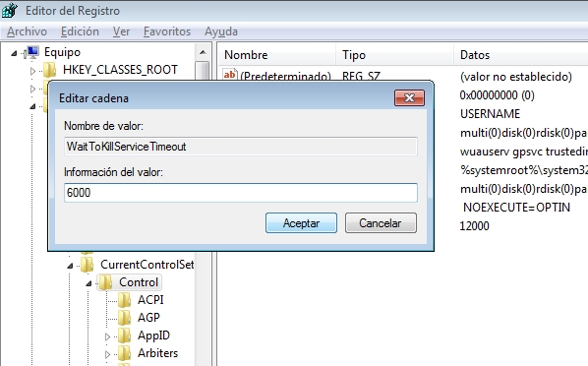Click the 'wuauserv gpsvc' data cell

click(523, 152)
